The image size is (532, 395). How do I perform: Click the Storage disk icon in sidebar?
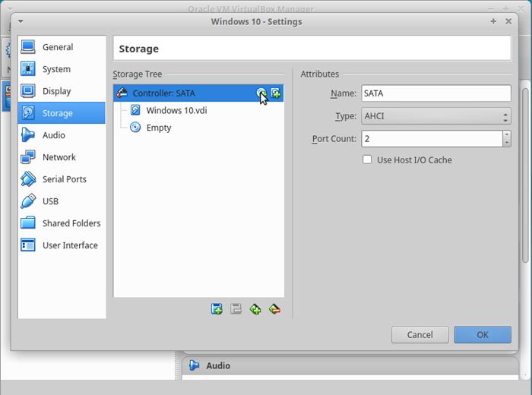[28, 113]
